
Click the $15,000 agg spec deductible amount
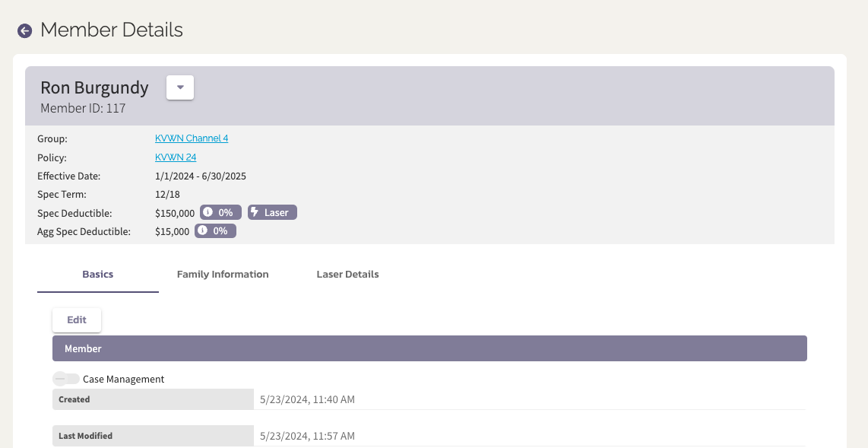click(172, 231)
